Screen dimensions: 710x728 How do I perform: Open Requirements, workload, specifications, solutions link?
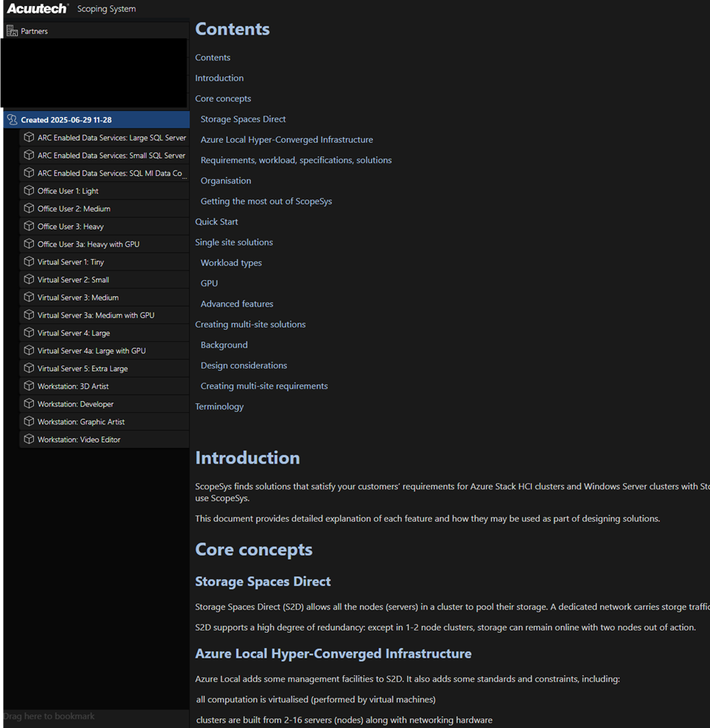click(x=296, y=160)
